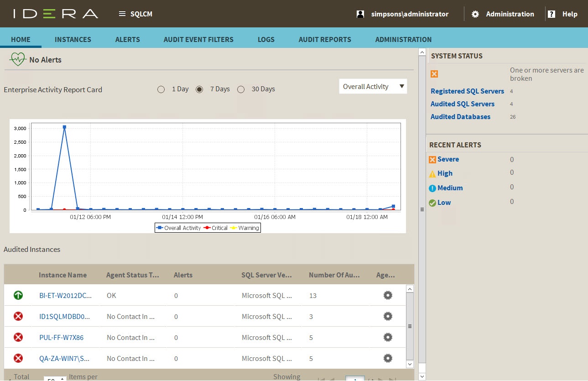
Task: Open the Audit Reports tab
Action: pos(325,40)
